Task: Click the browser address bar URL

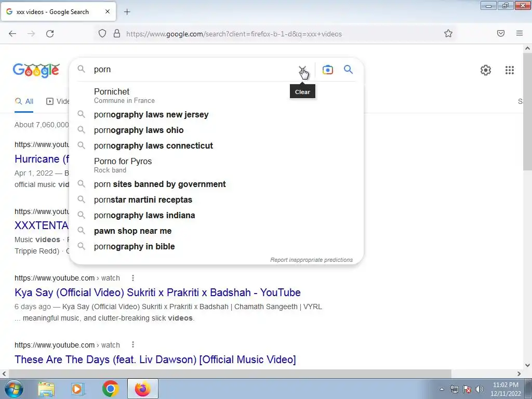Action: click(x=234, y=34)
